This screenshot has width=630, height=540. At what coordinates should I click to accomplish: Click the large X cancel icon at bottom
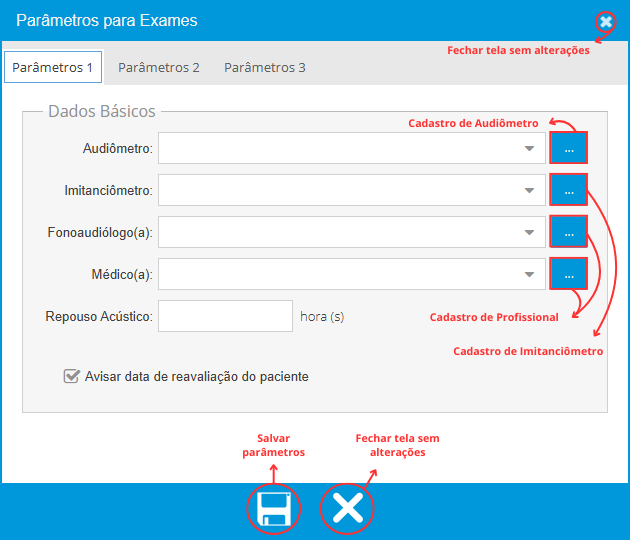click(x=347, y=509)
